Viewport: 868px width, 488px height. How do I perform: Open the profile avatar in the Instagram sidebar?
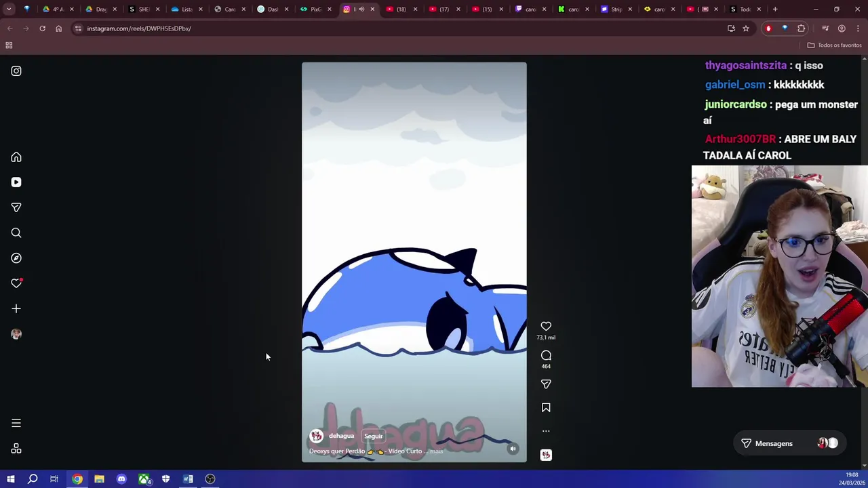point(16,334)
